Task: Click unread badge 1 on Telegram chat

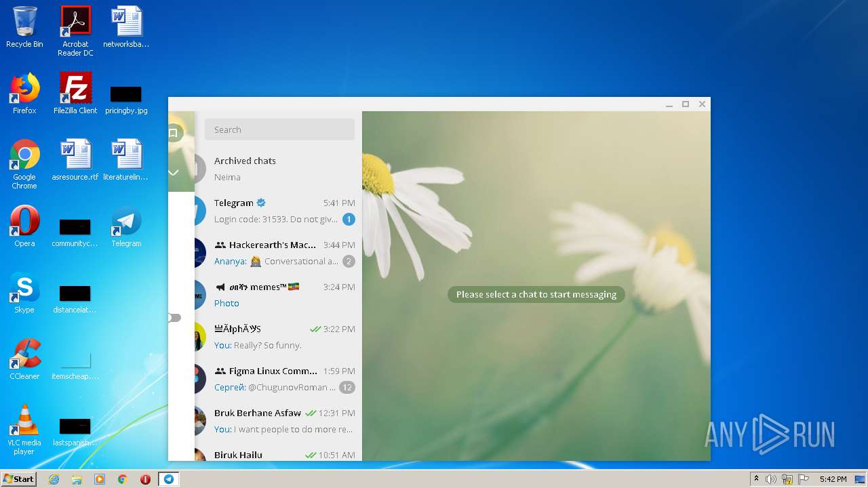Action: coord(349,219)
